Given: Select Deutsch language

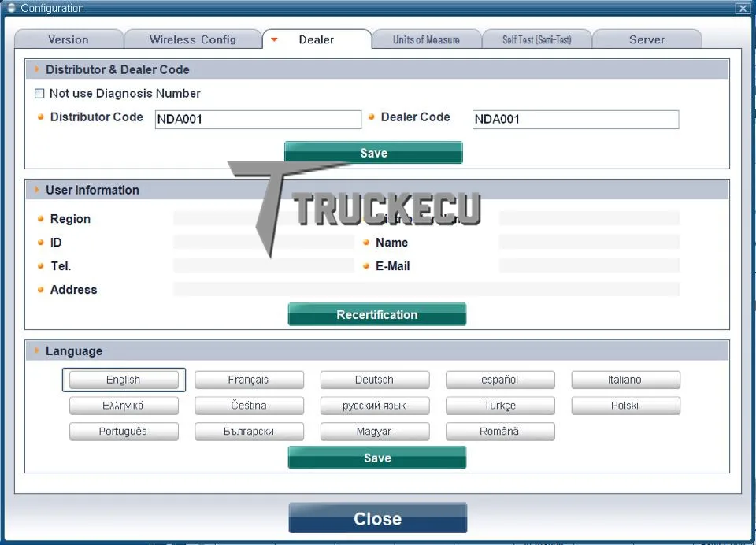Looking at the screenshot, I should pos(375,380).
